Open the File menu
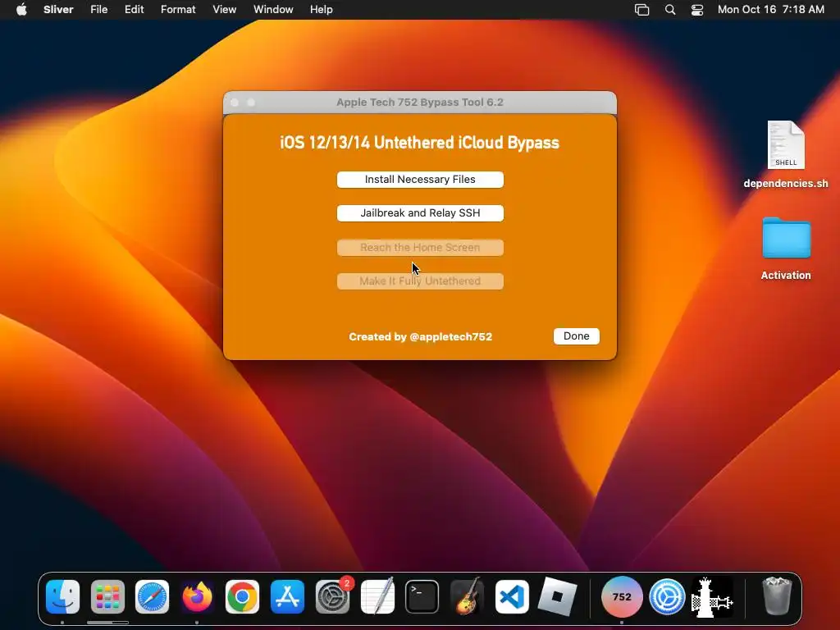The width and height of the screenshot is (840, 630). coord(98,10)
